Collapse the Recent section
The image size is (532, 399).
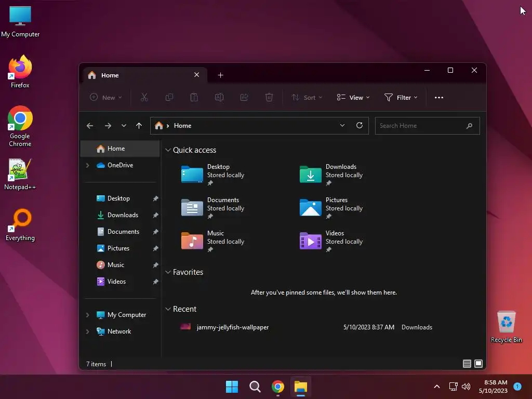[168, 309]
